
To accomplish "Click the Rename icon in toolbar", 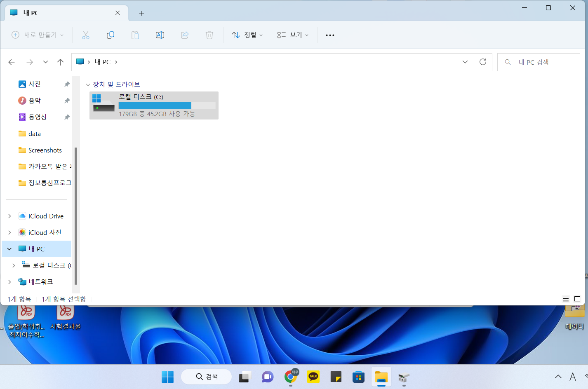I will click(x=160, y=35).
